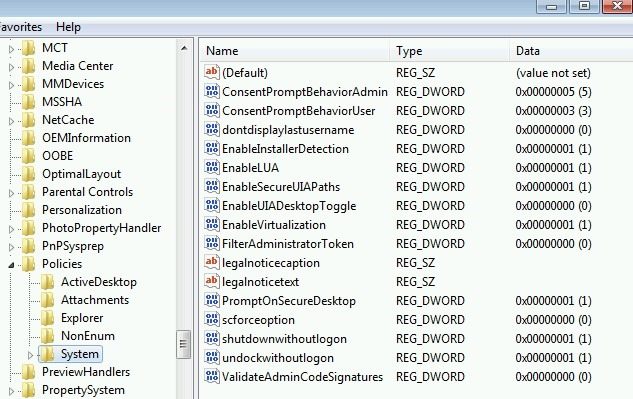
Task: Open the Help menu
Action: click(68, 27)
